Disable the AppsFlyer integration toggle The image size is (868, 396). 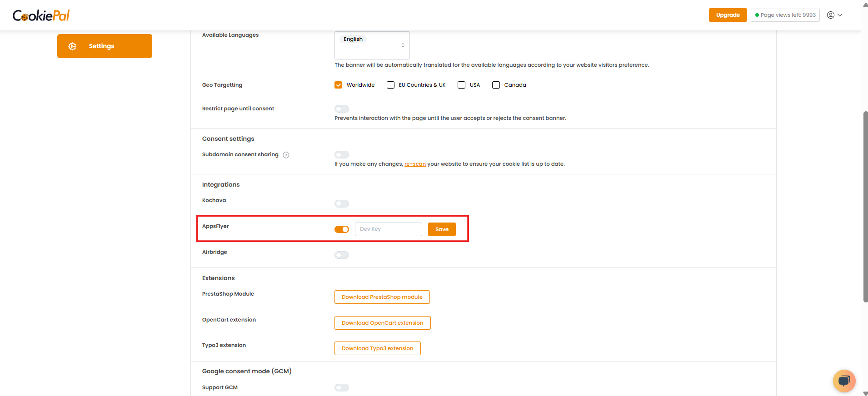pyautogui.click(x=342, y=229)
